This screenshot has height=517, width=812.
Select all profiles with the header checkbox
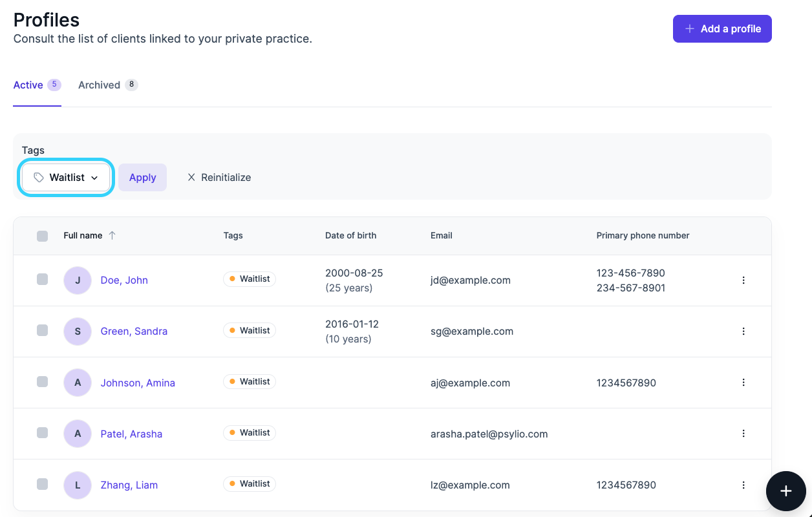(42, 236)
